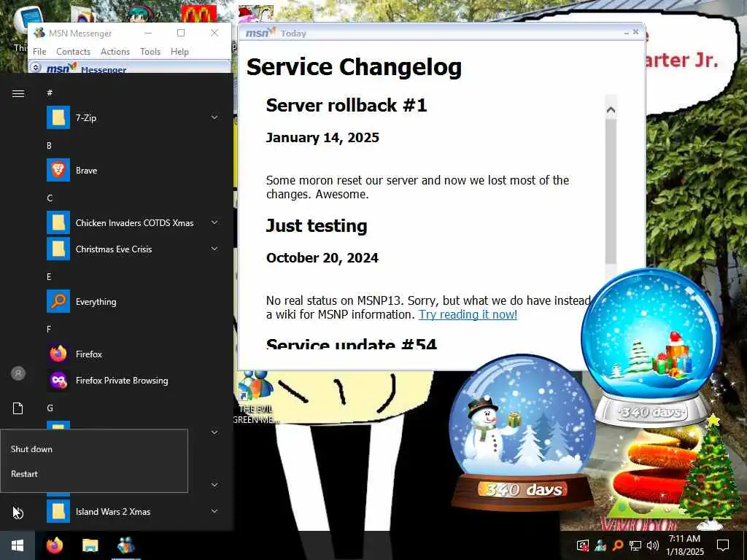
Task: Click snowman snow globe 340 days widget
Action: (522, 432)
